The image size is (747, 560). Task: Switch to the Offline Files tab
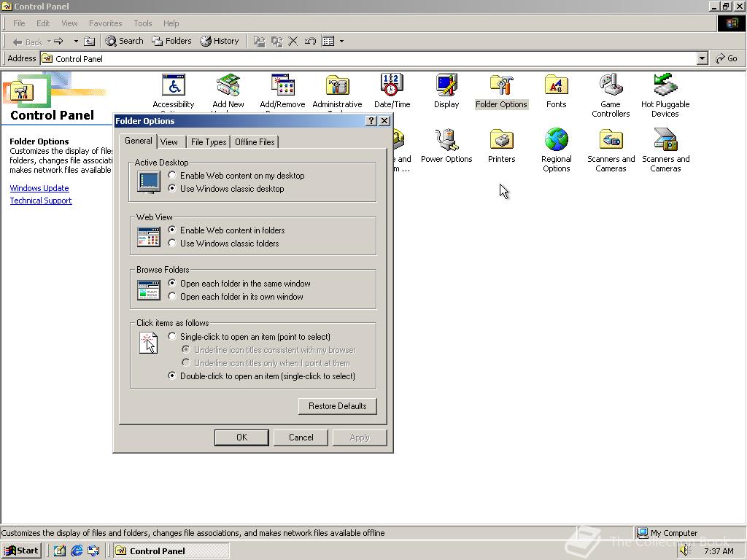(x=255, y=142)
